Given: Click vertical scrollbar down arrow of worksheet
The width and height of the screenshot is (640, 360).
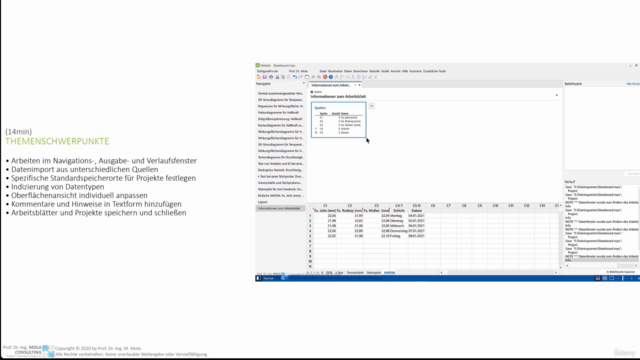Looking at the screenshot, I should [560, 267].
